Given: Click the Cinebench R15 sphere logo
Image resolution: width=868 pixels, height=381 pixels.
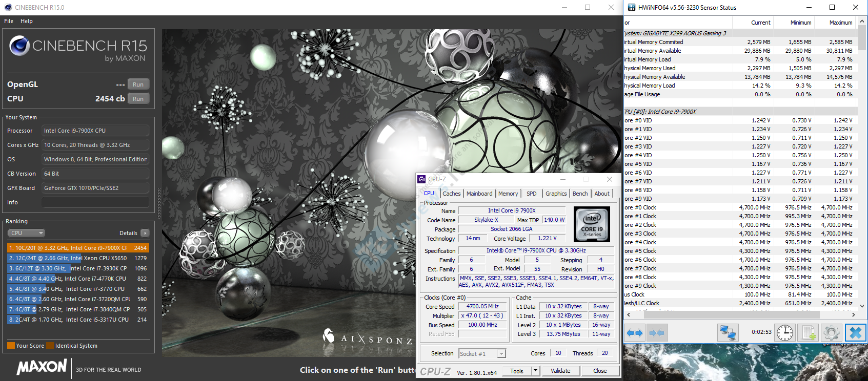Looking at the screenshot, I should (19, 46).
